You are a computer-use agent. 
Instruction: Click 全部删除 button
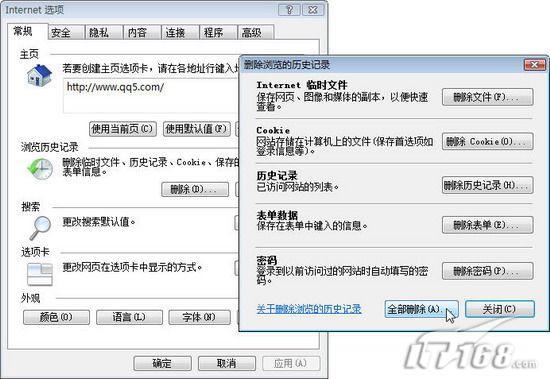pos(421,310)
